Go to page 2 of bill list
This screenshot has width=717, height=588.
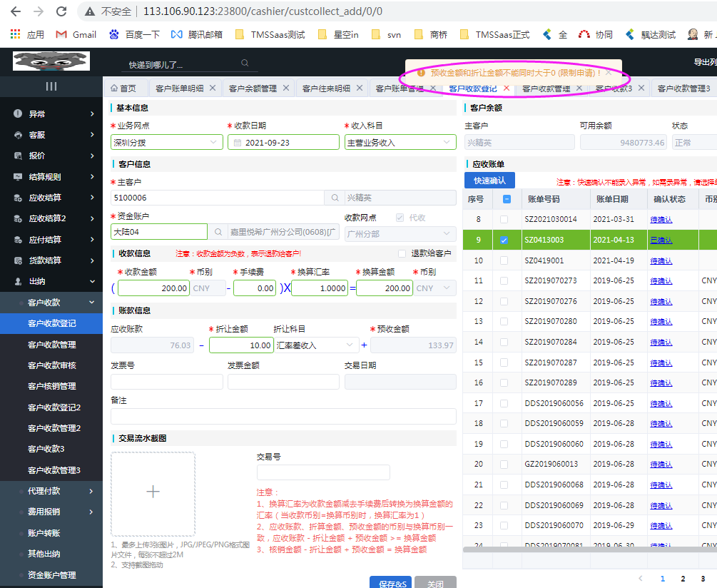683,579
